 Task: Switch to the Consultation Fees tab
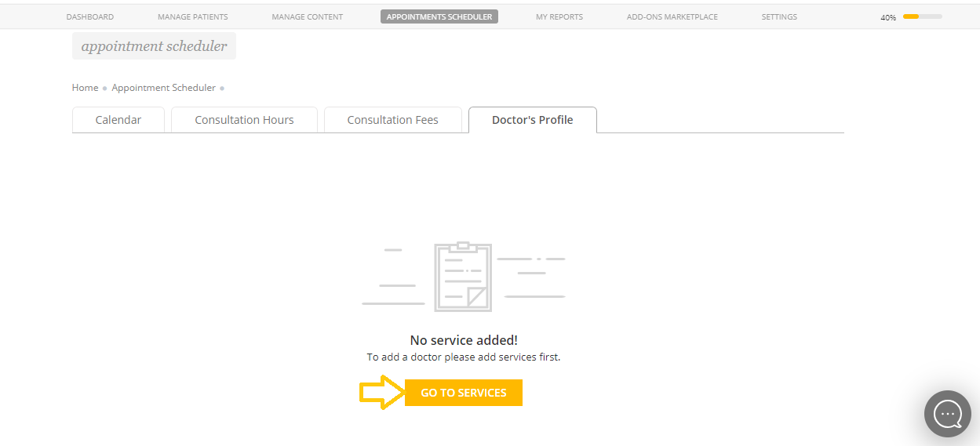tap(393, 120)
